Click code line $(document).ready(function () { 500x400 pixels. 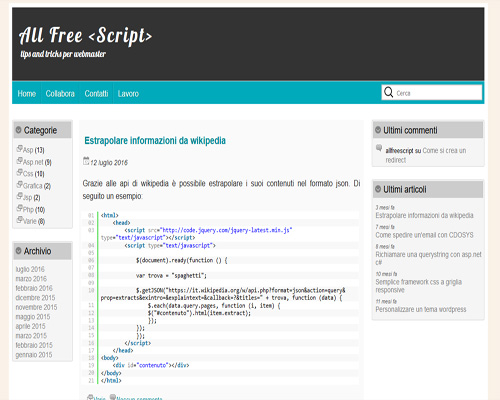(181, 260)
